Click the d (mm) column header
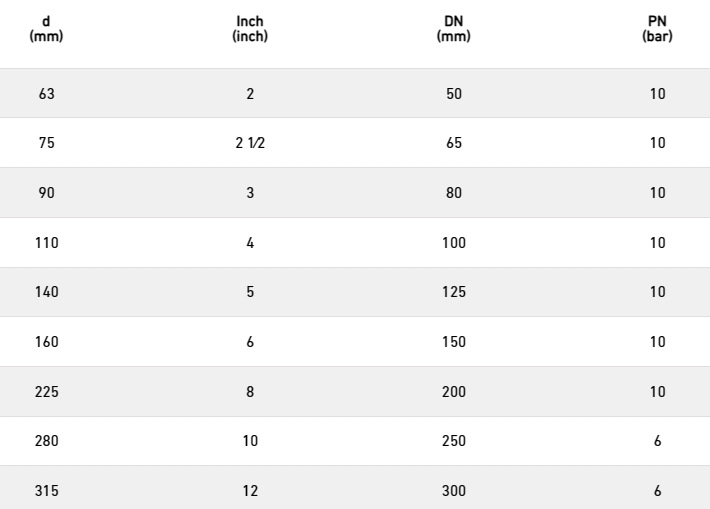The image size is (710, 509). click(46, 29)
